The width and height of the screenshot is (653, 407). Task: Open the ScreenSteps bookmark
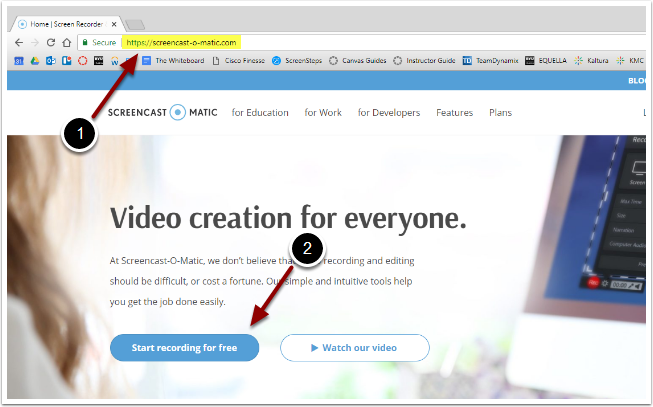pyautogui.click(x=297, y=61)
